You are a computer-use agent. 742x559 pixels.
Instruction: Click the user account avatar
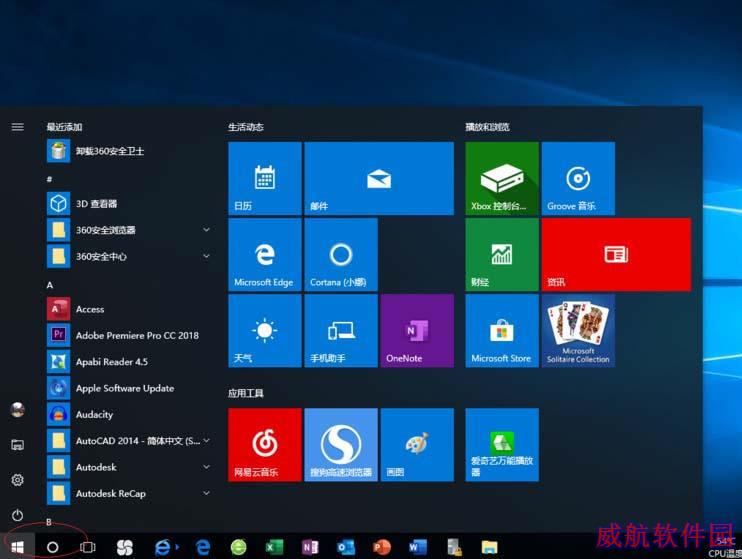click(18, 409)
